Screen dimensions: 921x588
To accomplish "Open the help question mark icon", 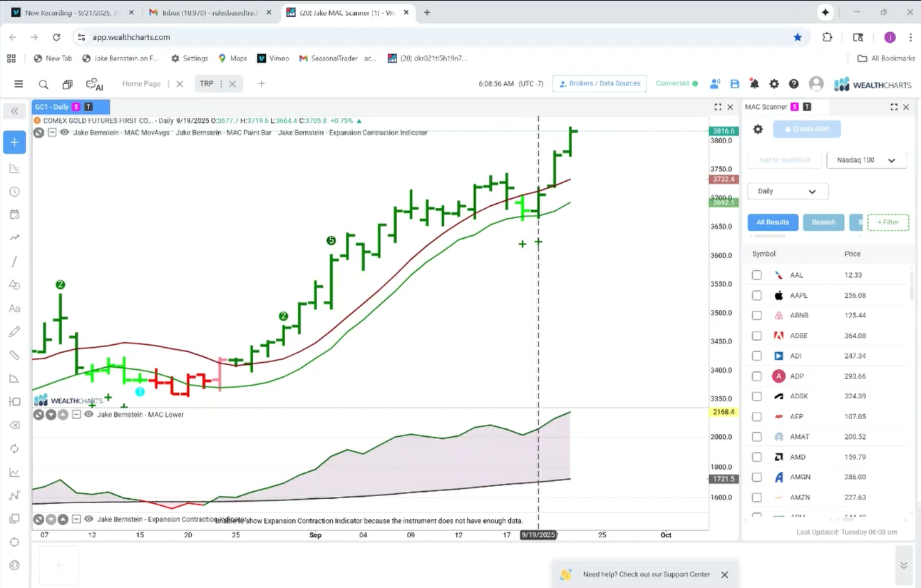I will pos(794,84).
